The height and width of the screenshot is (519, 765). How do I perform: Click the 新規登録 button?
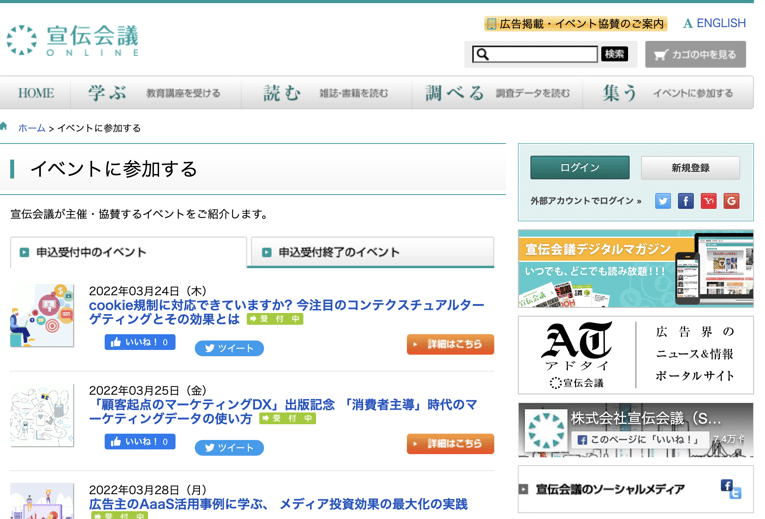point(690,168)
